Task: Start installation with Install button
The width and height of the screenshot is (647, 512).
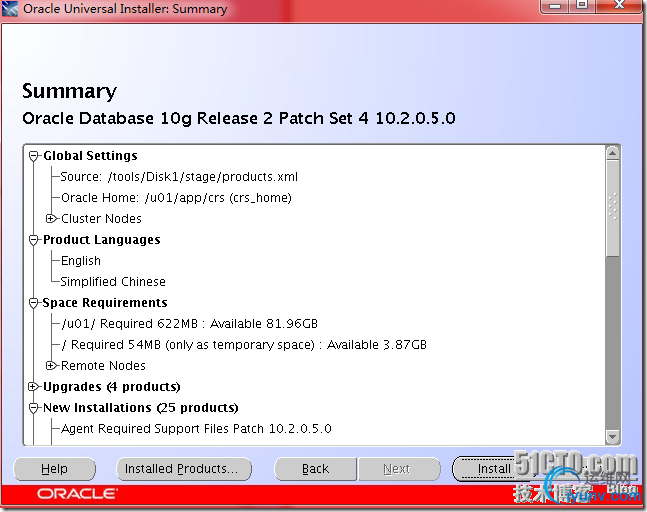Action: click(x=493, y=469)
